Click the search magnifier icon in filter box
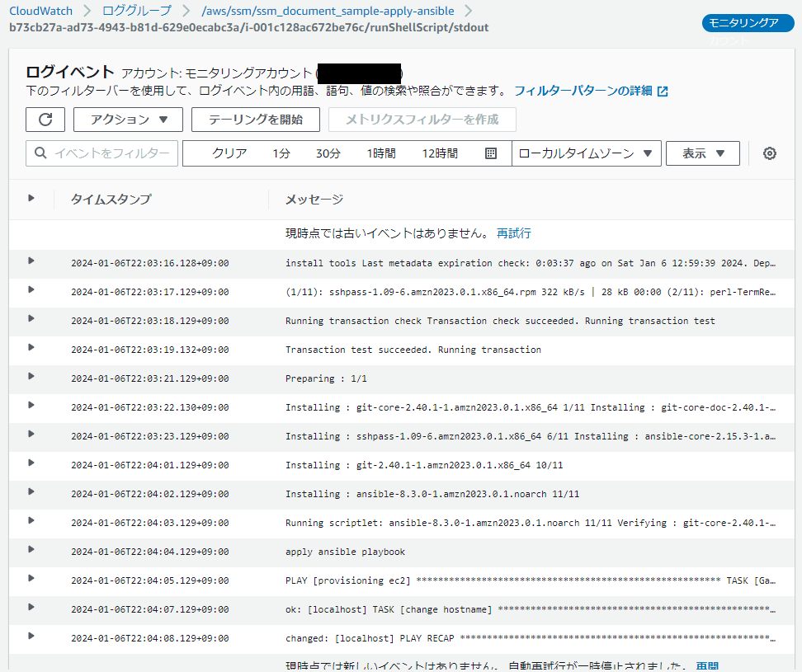Image resolution: width=802 pixels, height=672 pixels. [40, 153]
